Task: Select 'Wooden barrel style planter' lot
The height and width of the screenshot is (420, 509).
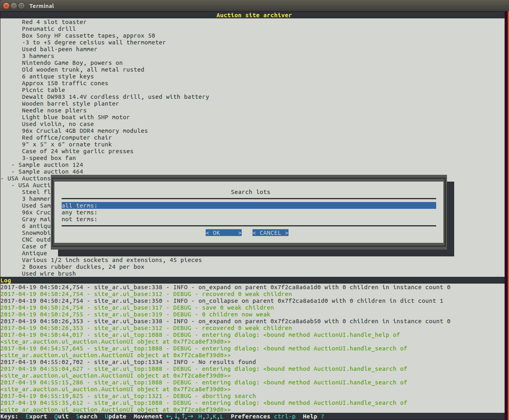Action: [70, 104]
